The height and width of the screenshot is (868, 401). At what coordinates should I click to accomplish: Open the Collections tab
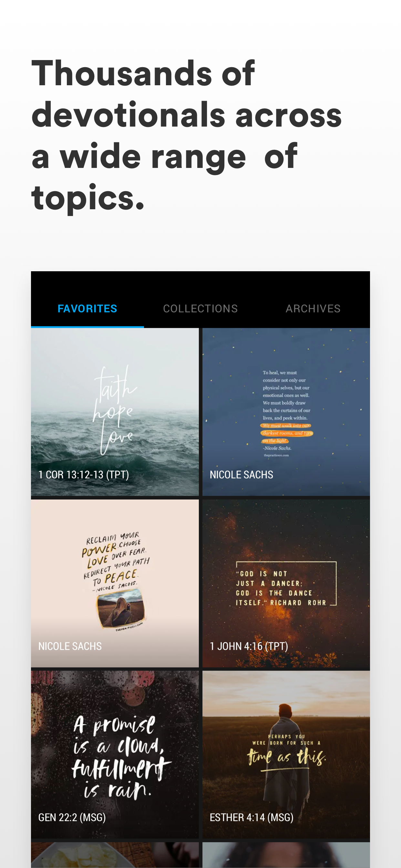pos(200,308)
